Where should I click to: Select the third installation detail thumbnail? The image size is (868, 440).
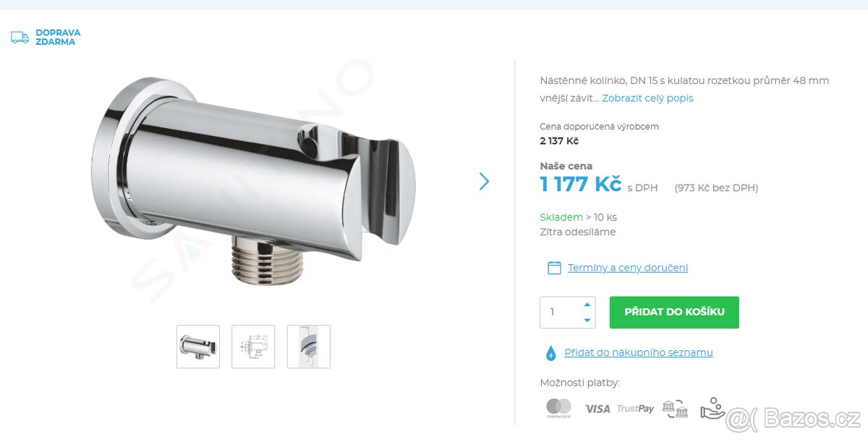click(x=309, y=347)
